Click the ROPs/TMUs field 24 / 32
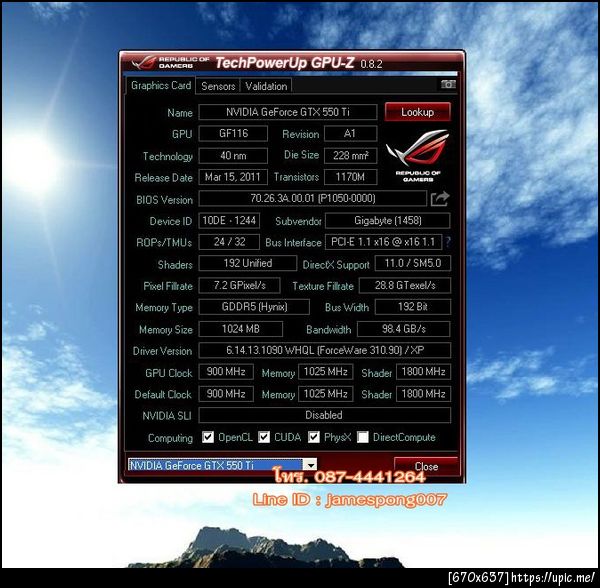 (x=229, y=242)
